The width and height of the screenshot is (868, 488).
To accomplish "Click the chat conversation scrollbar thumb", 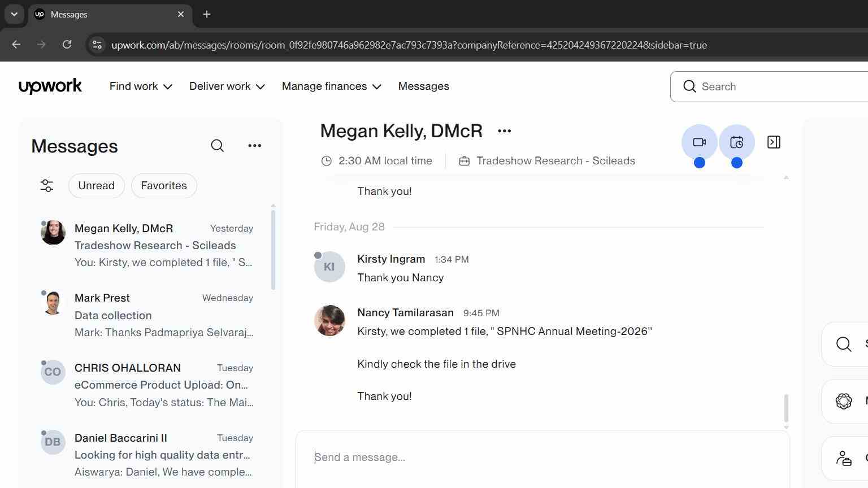I will pyautogui.click(x=785, y=408).
